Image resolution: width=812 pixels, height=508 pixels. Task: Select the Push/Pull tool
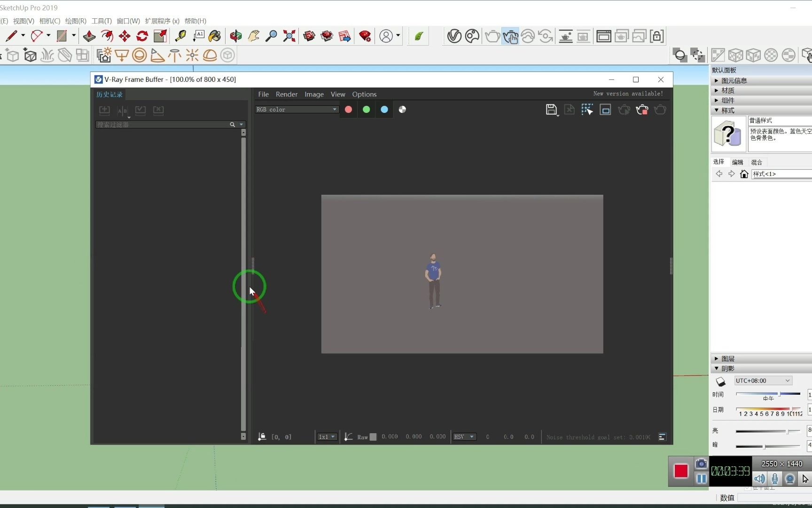tap(89, 36)
